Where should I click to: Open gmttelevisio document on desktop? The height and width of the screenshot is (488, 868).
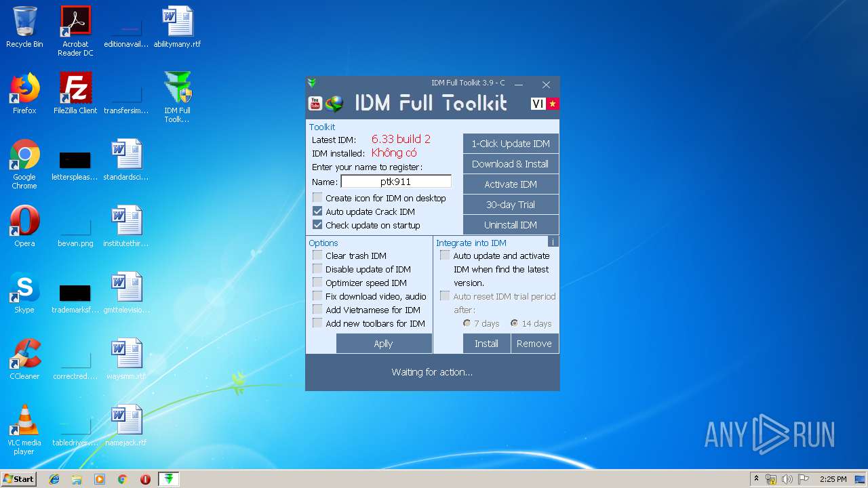126,293
